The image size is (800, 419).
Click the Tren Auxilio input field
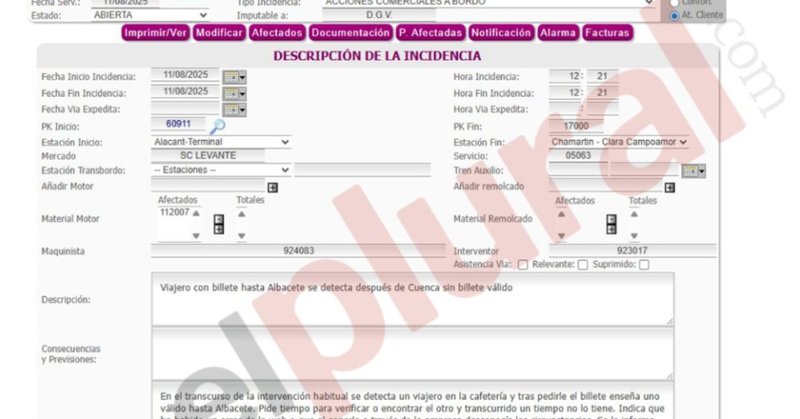578,170
